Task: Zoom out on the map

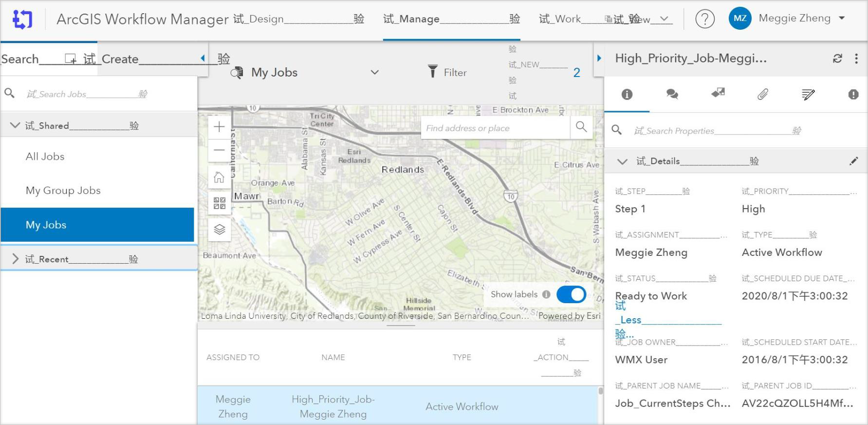Action: pos(219,150)
